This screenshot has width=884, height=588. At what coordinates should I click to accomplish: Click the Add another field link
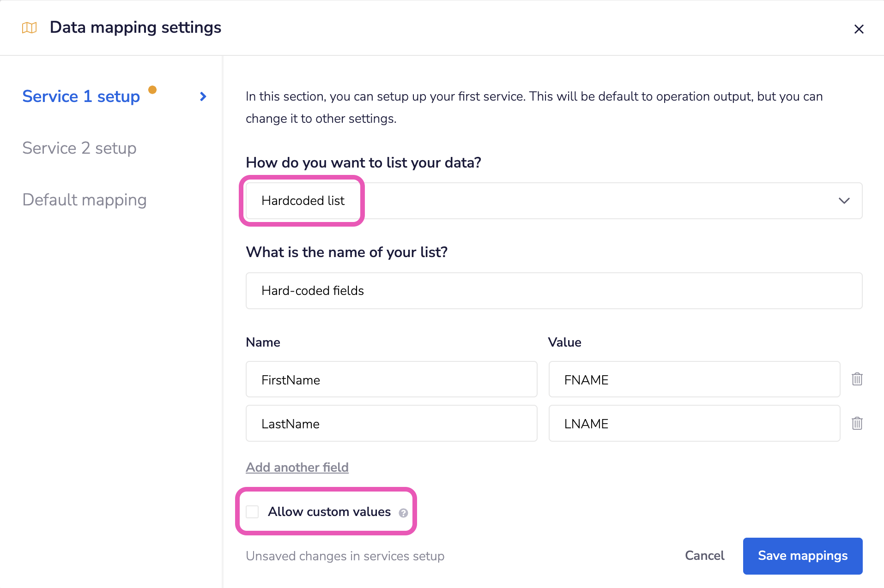[297, 467]
